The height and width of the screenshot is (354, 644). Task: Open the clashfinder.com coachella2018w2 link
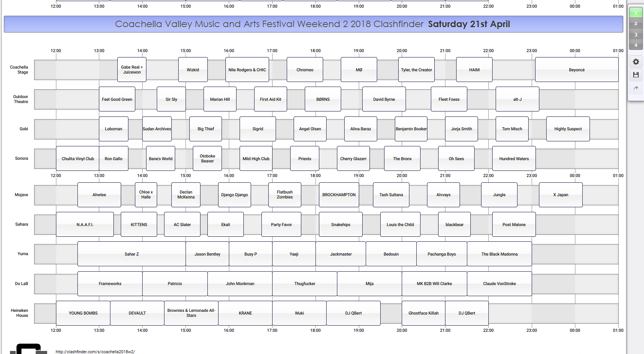[x=95, y=351]
